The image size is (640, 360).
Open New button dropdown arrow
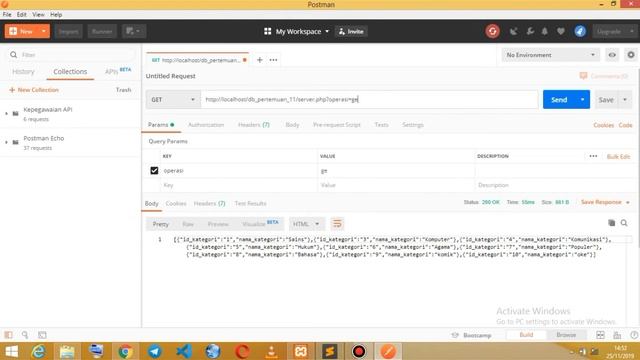click(x=43, y=31)
